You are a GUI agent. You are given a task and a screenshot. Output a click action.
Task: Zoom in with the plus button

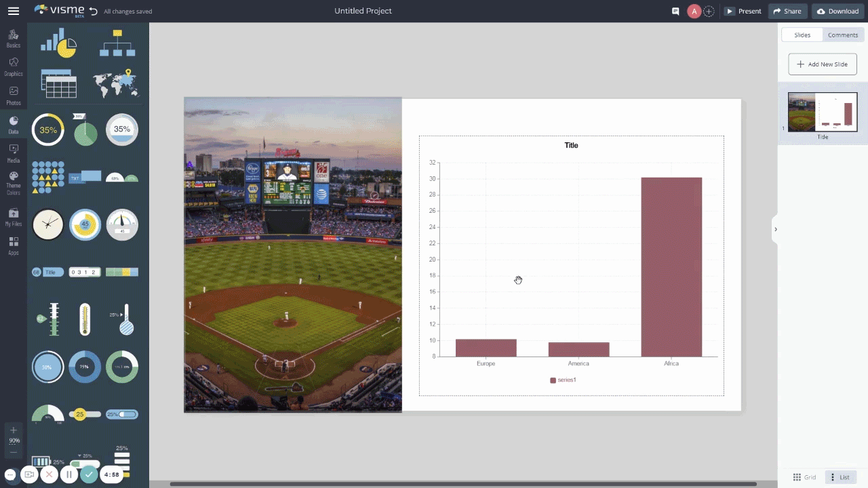[14, 430]
